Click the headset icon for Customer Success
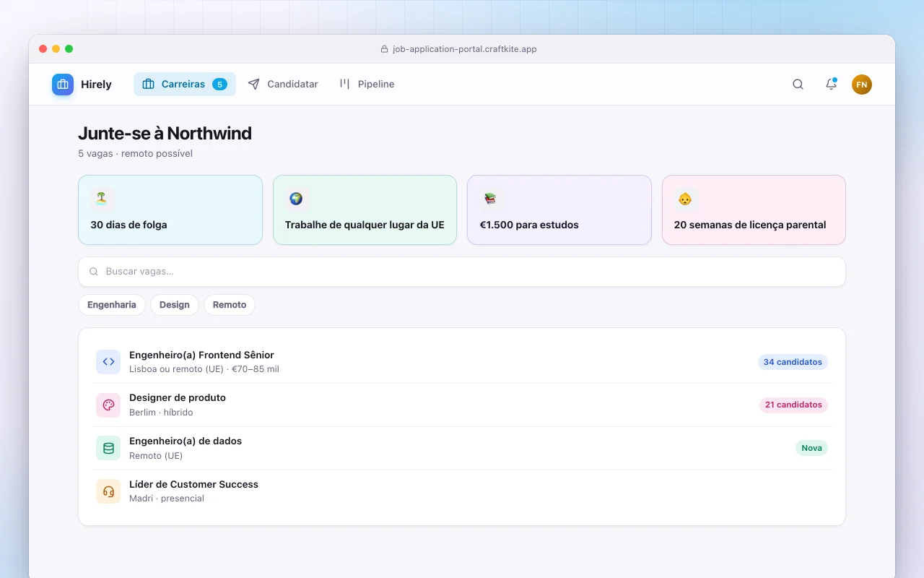This screenshot has height=578, width=924. tap(108, 491)
